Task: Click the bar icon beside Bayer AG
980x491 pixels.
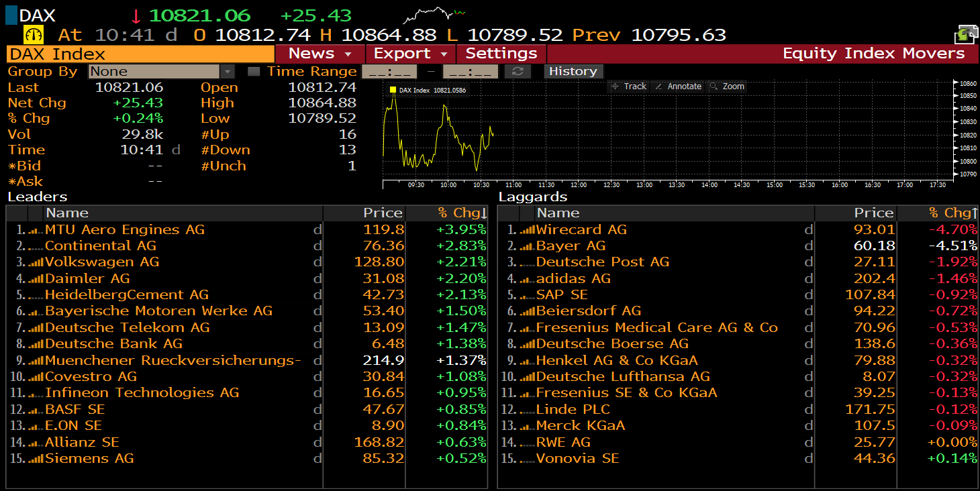Action: (527, 246)
